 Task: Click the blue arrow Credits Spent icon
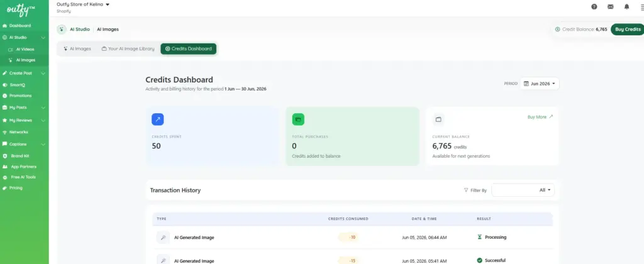pyautogui.click(x=158, y=119)
